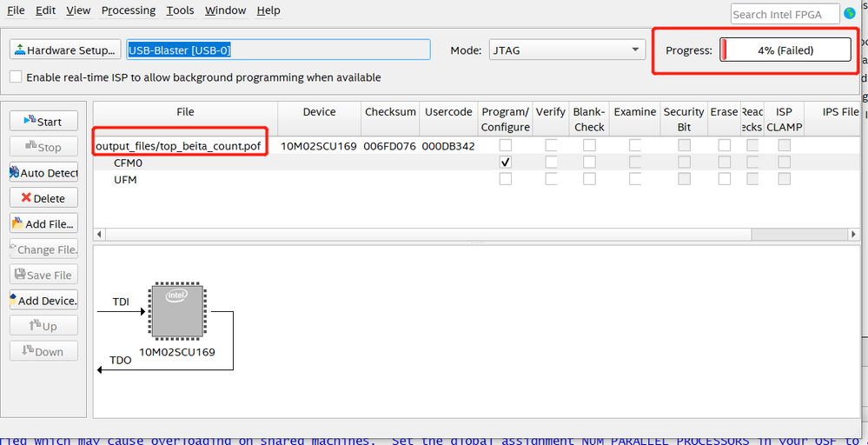Viewport: 868px width, 445px height.
Task: Open the Mode JTAG dropdown
Action: pyautogui.click(x=567, y=50)
